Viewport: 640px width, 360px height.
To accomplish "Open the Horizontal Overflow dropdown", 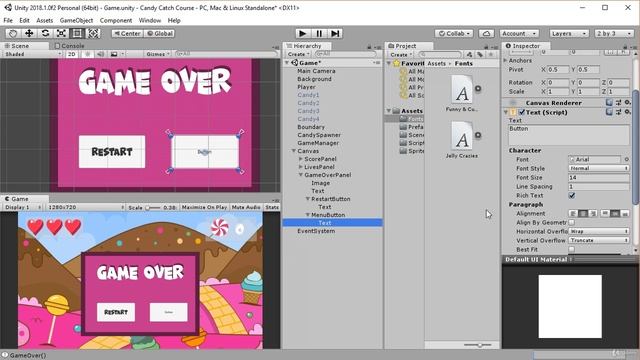I will point(599,231).
